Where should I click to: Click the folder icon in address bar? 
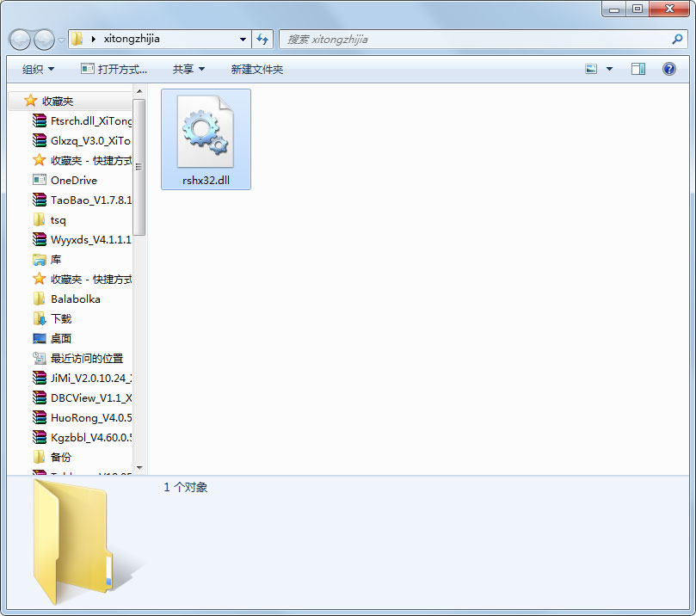77,39
